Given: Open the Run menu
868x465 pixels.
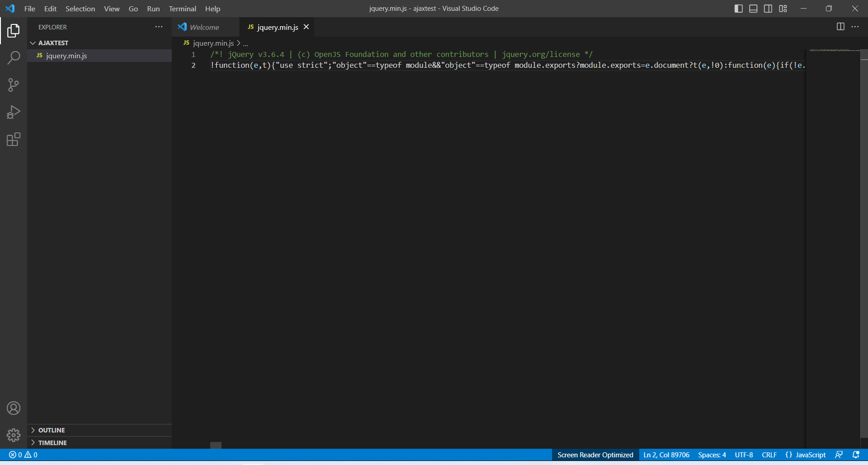Looking at the screenshot, I should tap(153, 9).
